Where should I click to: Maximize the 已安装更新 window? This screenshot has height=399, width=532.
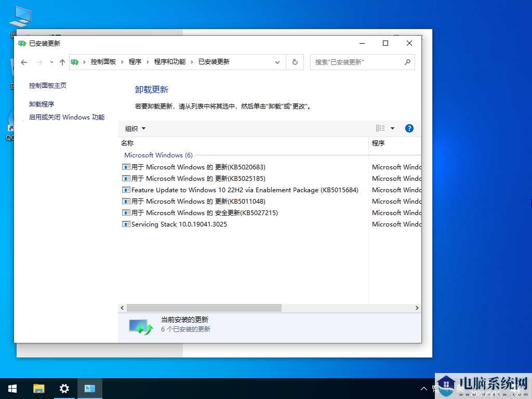point(385,44)
